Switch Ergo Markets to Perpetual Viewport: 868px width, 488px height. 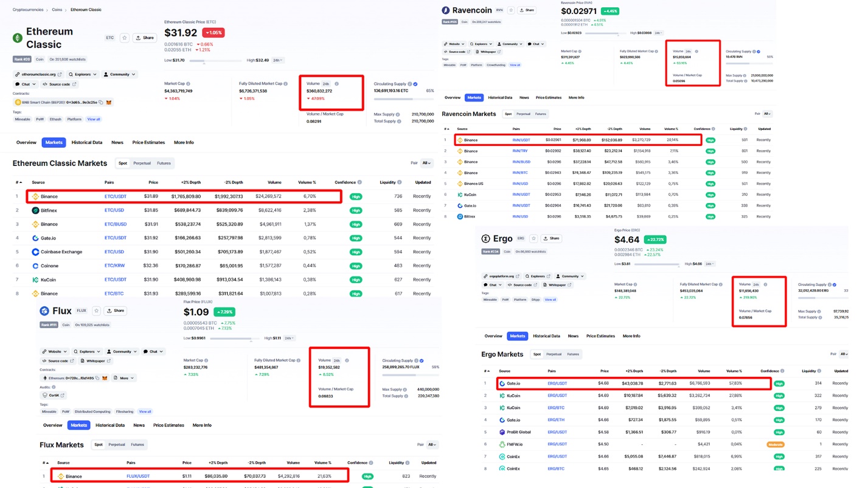554,354
